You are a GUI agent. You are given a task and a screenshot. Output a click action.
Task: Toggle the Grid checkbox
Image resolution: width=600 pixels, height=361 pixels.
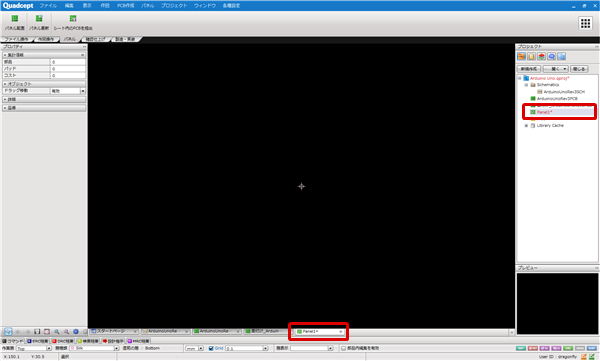click(x=211, y=348)
